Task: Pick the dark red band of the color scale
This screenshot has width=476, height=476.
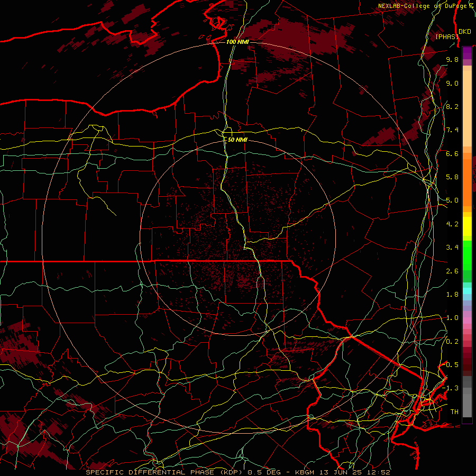Action: pyautogui.click(x=467, y=361)
